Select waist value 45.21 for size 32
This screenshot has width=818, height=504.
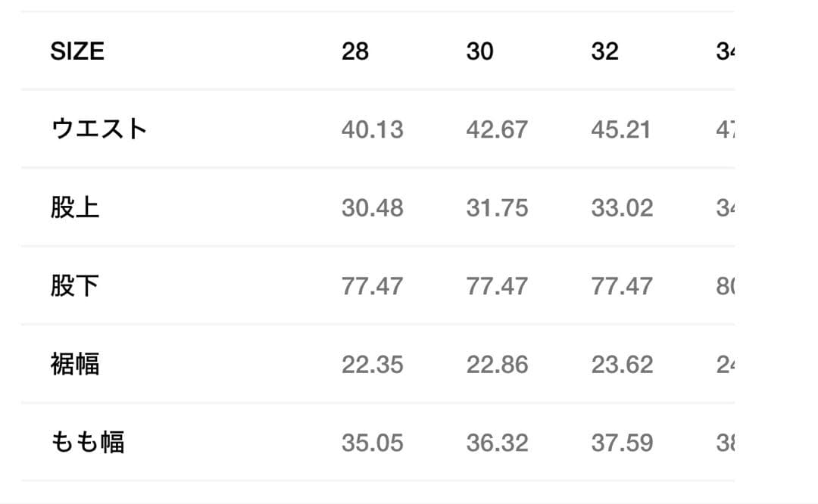click(621, 130)
